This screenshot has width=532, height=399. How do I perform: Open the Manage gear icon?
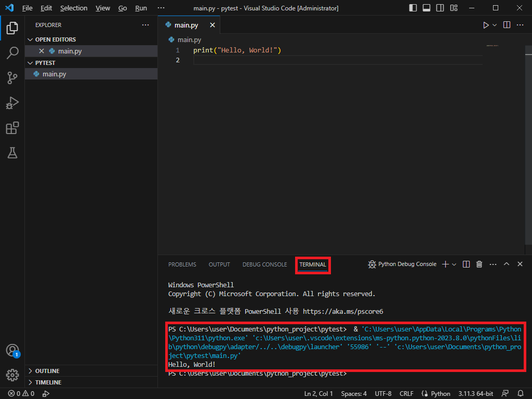tap(12, 375)
